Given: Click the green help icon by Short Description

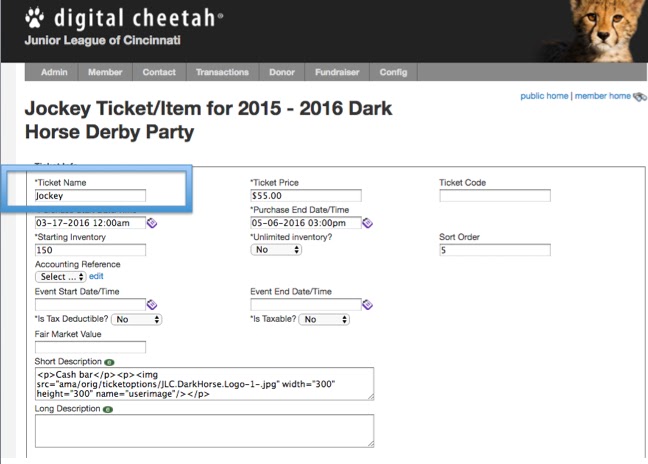Looking at the screenshot, I should pos(109,362).
